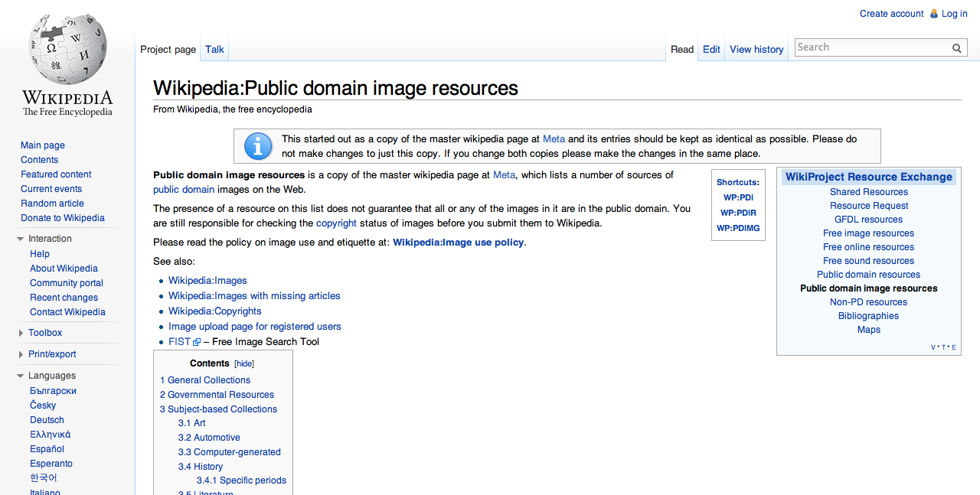Switch to Български language

coord(53,391)
